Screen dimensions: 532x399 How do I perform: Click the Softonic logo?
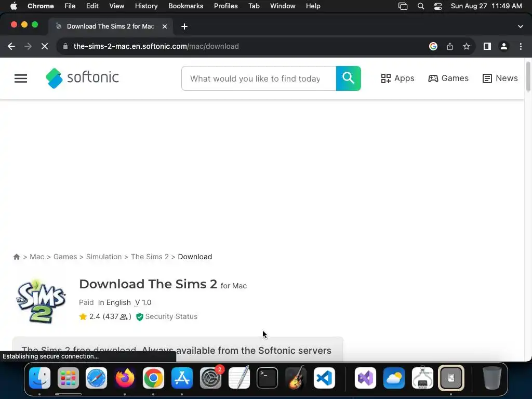(82, 78)
